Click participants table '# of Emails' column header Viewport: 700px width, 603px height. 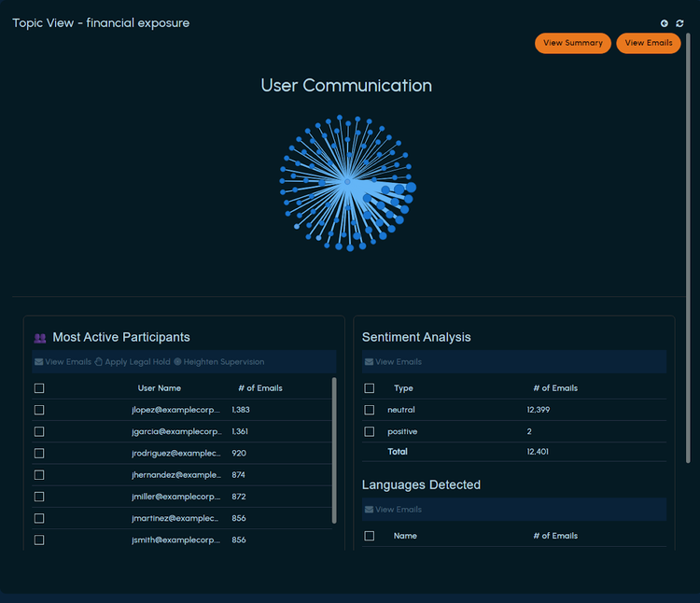pyautogui.click(x=260, y=388)
